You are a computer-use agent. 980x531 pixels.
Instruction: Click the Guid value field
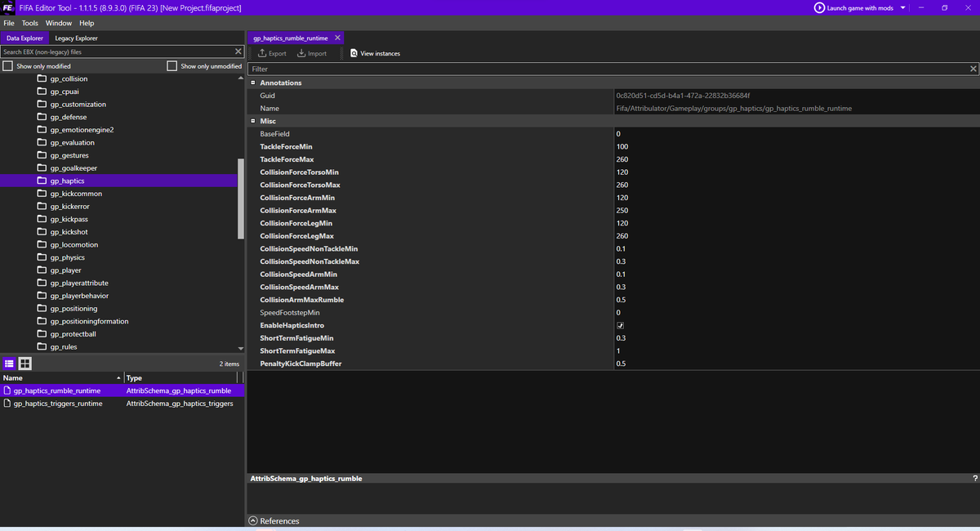[x=796, y=96]
